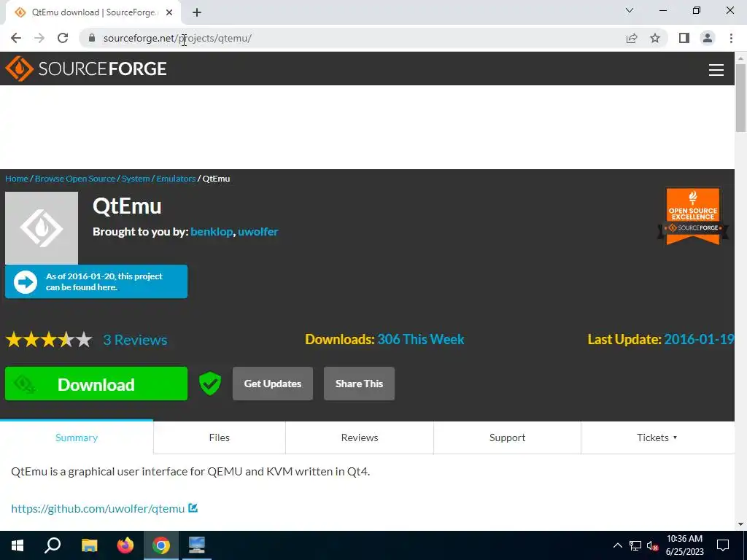Click the star rating icons

pyautogui.click(x=49, y=340)
